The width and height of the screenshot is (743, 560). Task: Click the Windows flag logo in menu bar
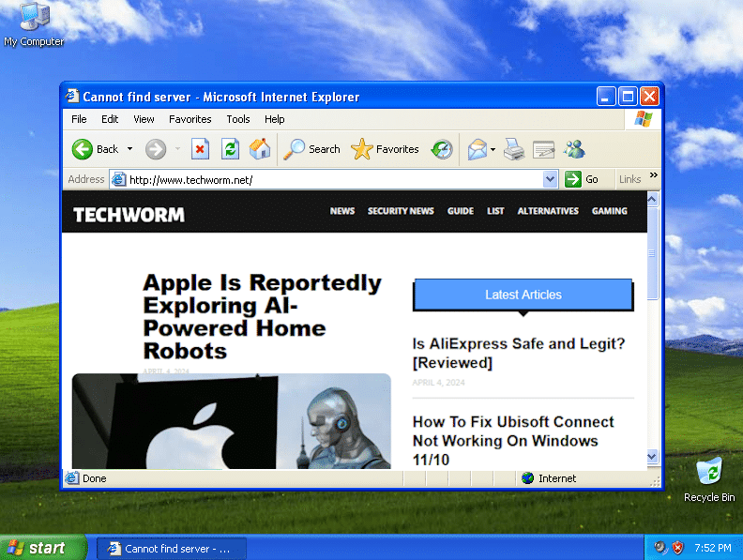coord(643,119)
